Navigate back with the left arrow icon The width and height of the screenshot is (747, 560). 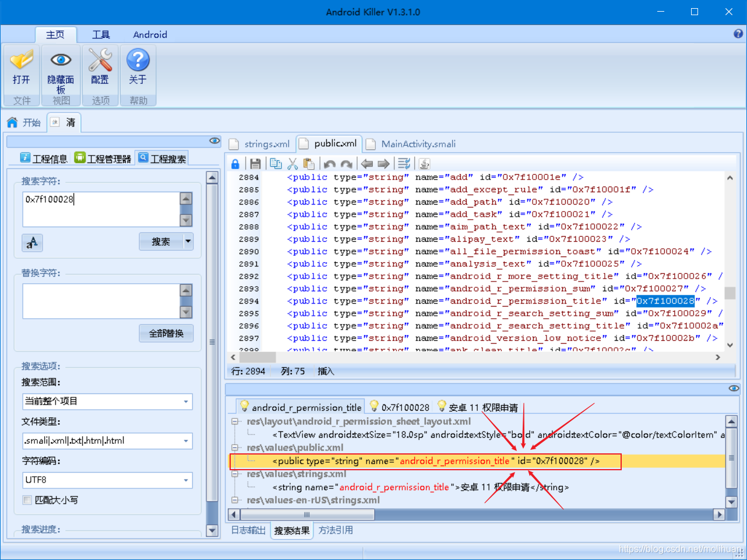click(x=367, y=164)
